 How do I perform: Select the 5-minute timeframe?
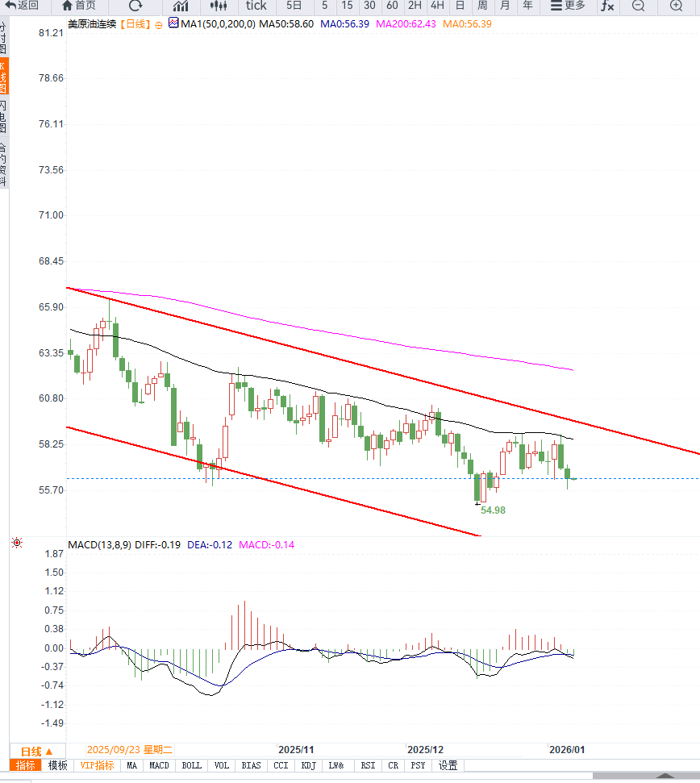[x=324, y=6]
